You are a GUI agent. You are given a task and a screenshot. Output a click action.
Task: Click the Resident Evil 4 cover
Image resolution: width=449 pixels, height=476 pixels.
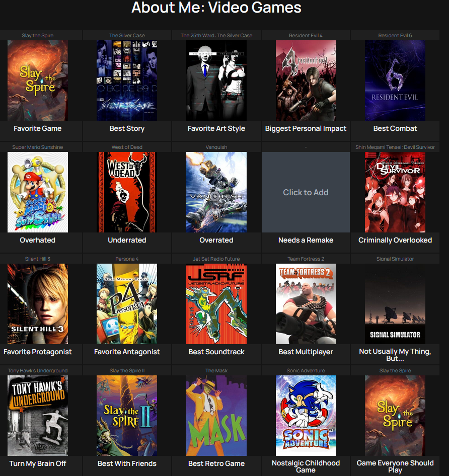(306, 81)
